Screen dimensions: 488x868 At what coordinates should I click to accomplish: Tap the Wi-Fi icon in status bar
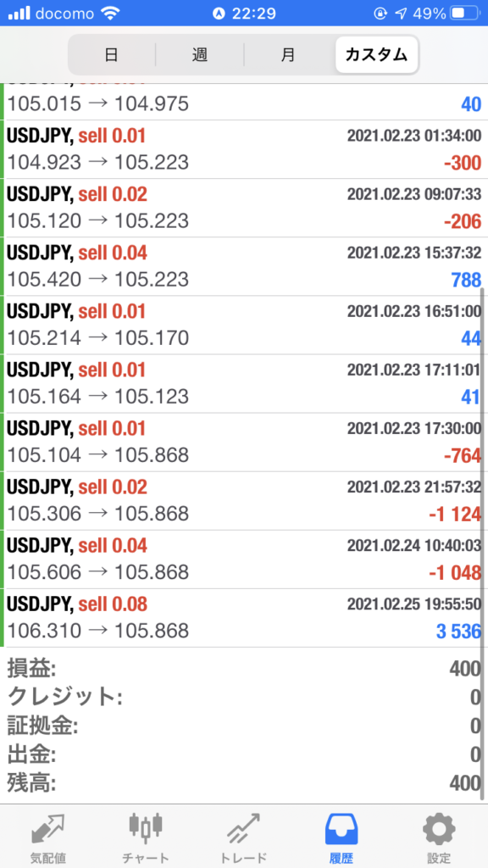coord(111,14)
